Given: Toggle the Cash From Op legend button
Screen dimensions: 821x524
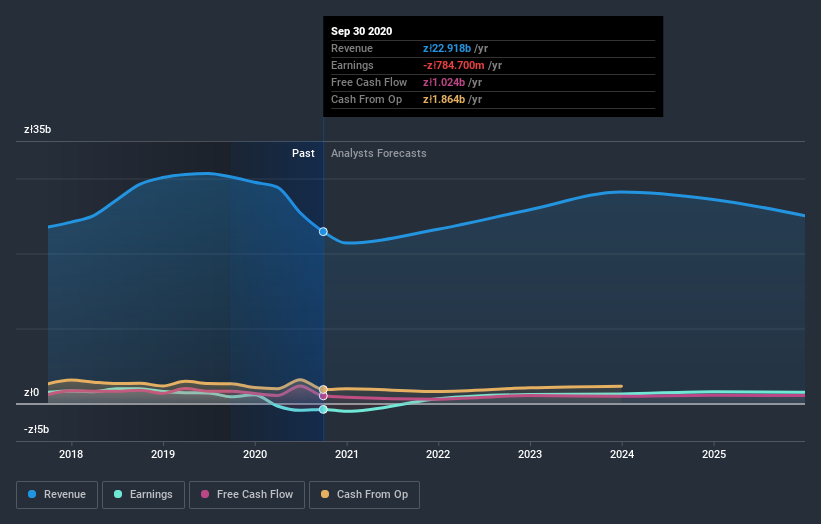Looking at the screenshot, I should (364, 495).
